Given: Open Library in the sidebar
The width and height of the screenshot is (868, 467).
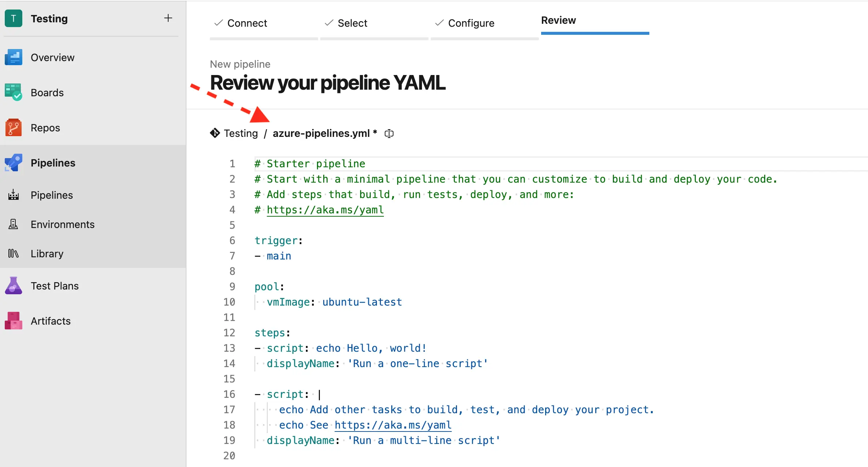Looking at the screenshot, I should [47, 254].
